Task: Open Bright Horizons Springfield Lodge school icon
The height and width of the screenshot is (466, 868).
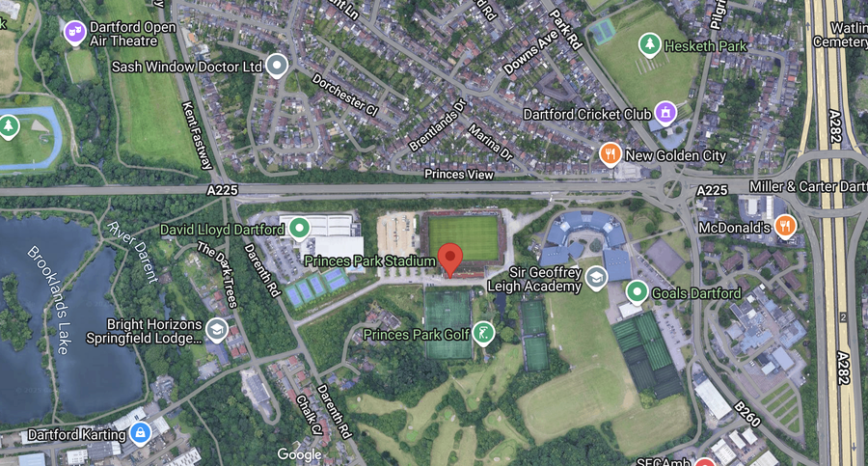Action: 216,330
